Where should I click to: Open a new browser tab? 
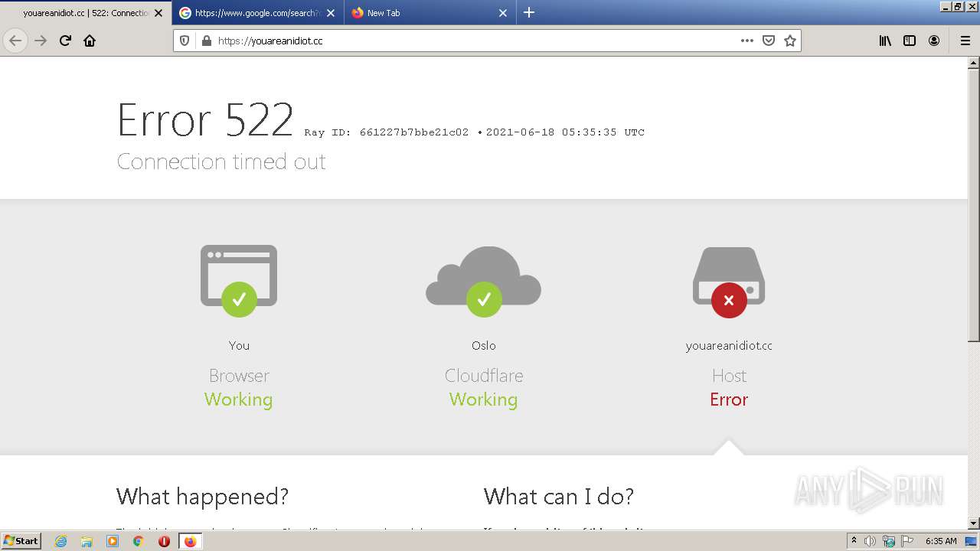click(x=529, y=13)
